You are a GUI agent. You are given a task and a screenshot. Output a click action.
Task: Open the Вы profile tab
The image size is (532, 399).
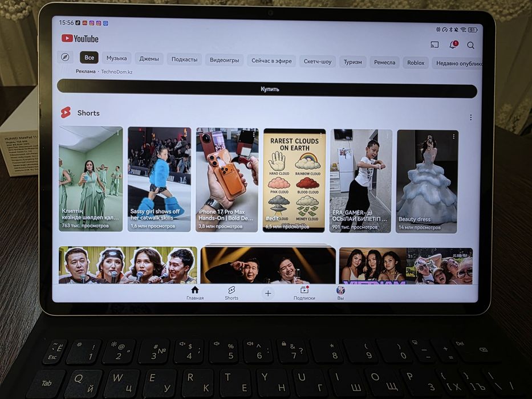[x=340, y=293]
